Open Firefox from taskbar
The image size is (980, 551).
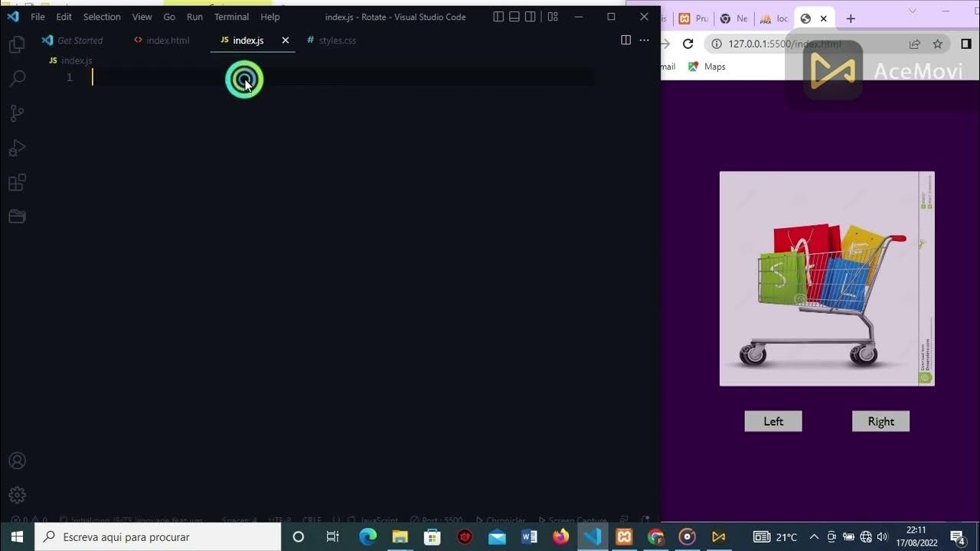coord(561,536)
